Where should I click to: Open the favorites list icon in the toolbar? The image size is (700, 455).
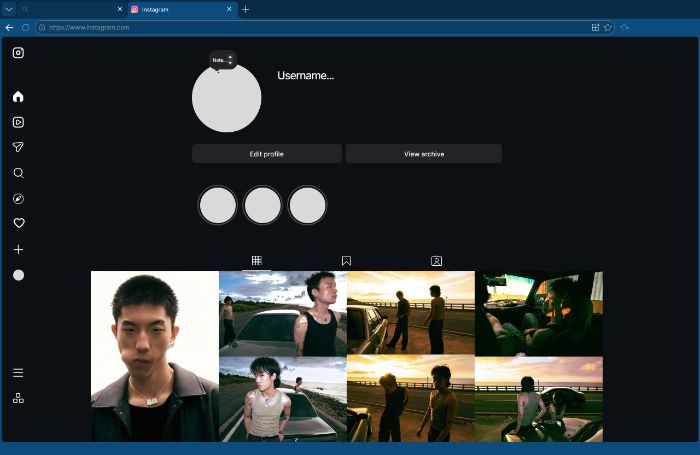pos(625,28)
